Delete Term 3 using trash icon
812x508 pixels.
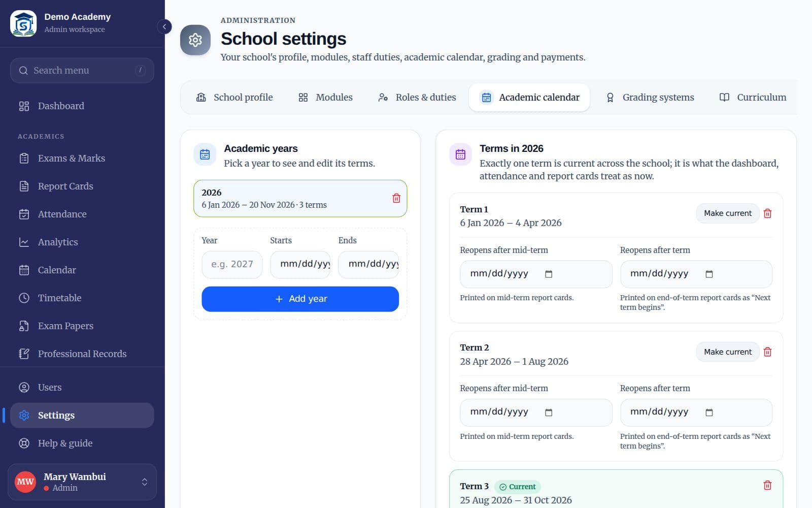(767, 485)
